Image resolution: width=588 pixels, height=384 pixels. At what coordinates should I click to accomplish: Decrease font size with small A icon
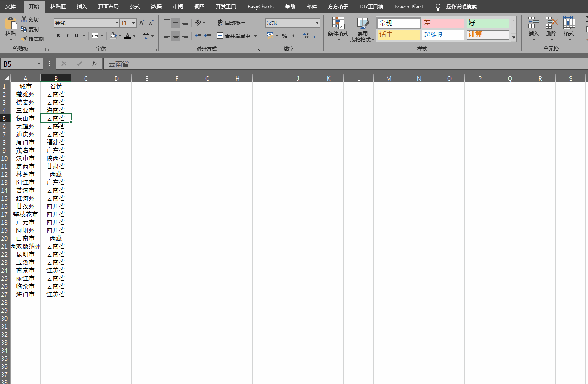pos(151,23)
